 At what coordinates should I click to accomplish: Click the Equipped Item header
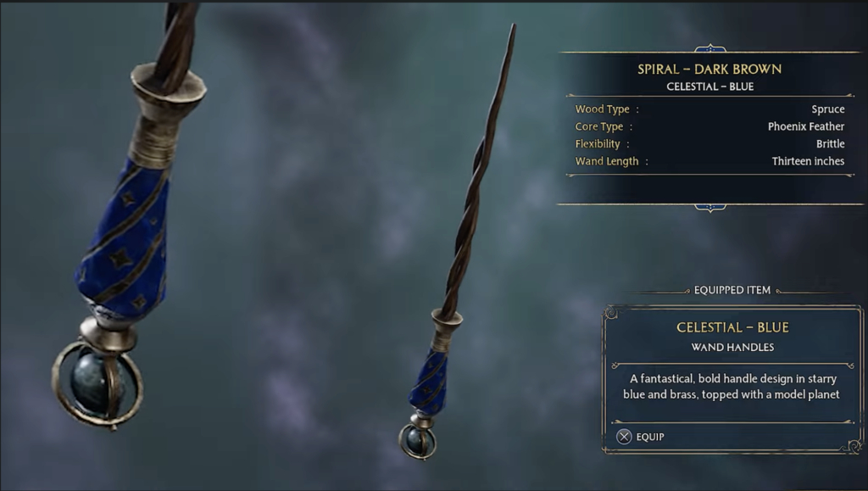coord(732,290)
